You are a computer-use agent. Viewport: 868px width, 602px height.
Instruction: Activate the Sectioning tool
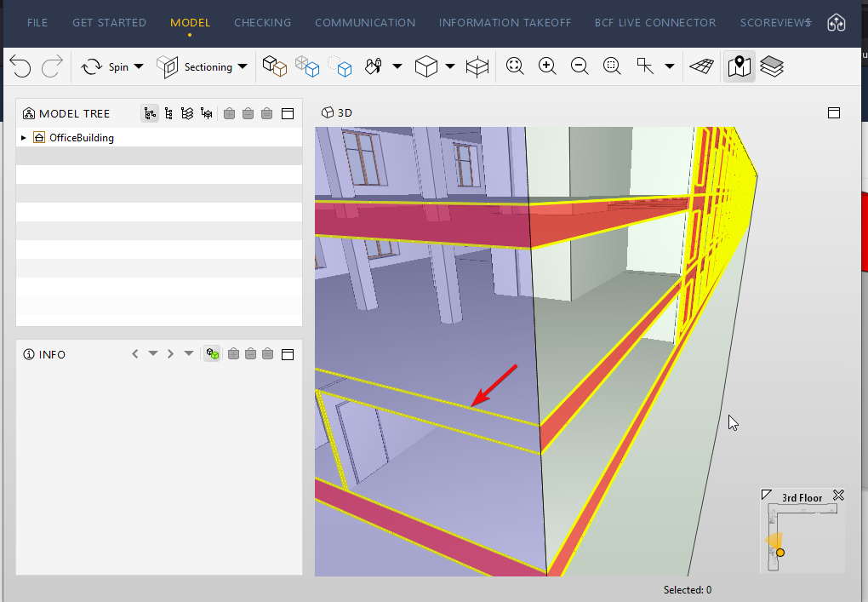[195, 67]
